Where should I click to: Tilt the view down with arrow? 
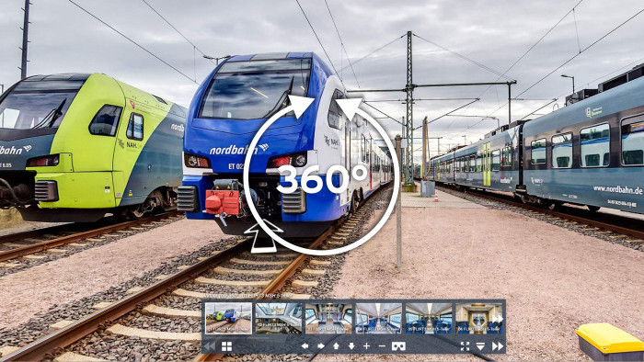[x=351, y=346]
